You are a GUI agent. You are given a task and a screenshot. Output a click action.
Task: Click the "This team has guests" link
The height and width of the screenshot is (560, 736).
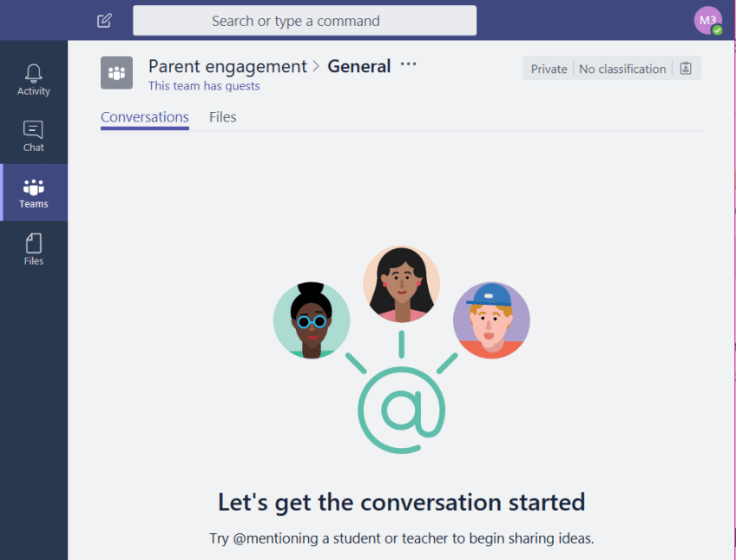[204, 86]
